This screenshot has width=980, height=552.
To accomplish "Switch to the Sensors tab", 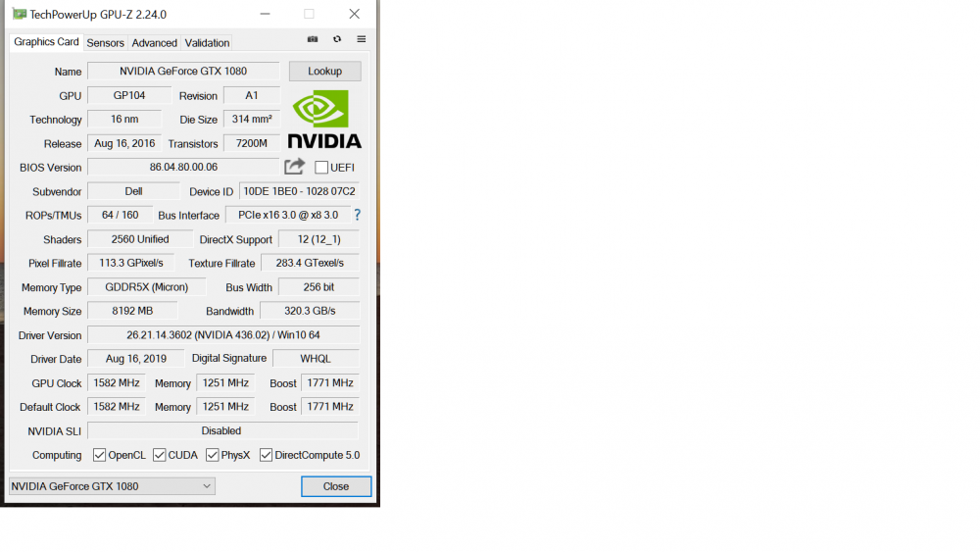I will [105, 43].
